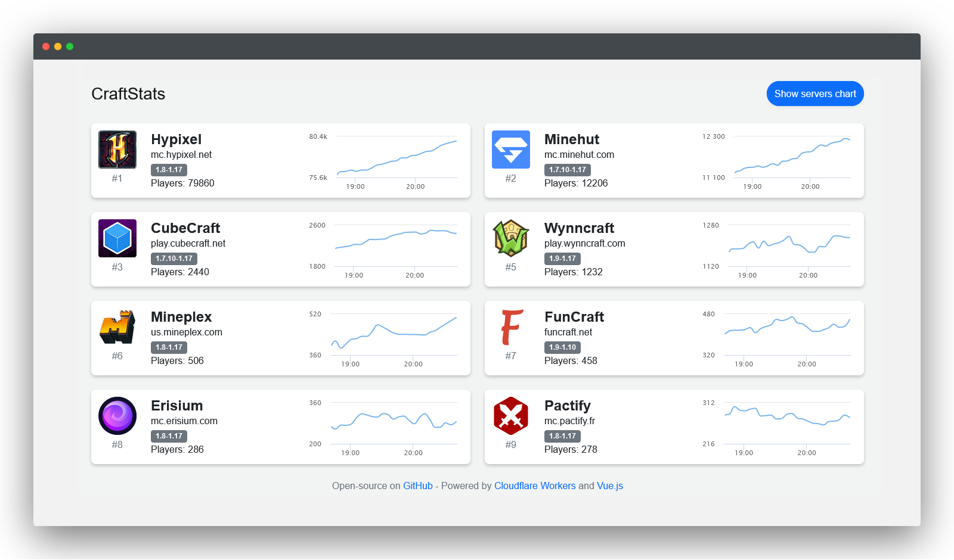Screen dimensions: 954x560
Task: Click the us.mineplex.com address
Action: tap(187, 332)
